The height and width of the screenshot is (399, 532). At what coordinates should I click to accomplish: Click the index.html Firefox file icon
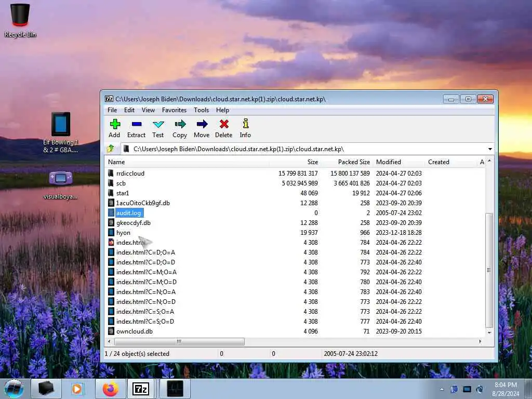click(111, 242)
